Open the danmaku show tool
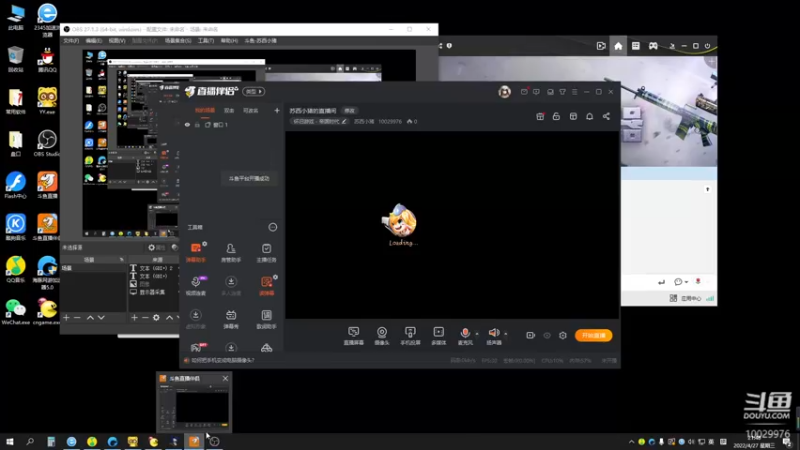Viewport: 800px width, 450px height. (x=231, y=319)
